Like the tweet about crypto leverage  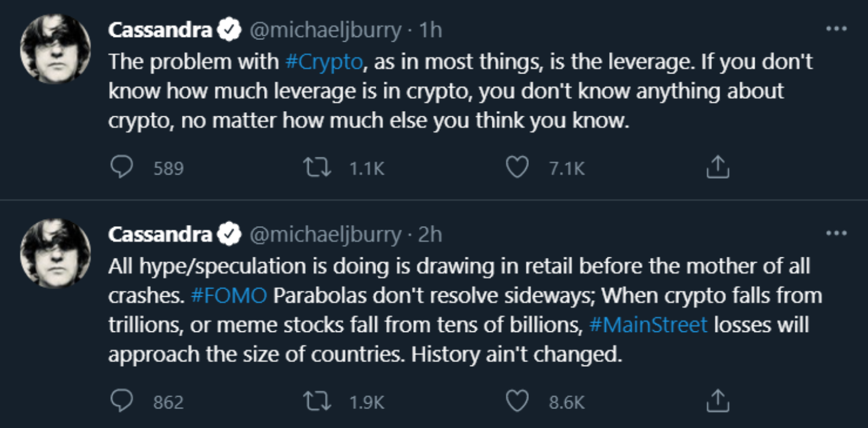517,168
